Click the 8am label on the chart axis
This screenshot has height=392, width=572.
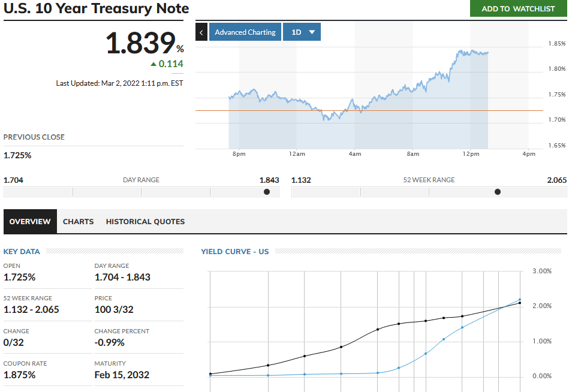coord(413,154)
